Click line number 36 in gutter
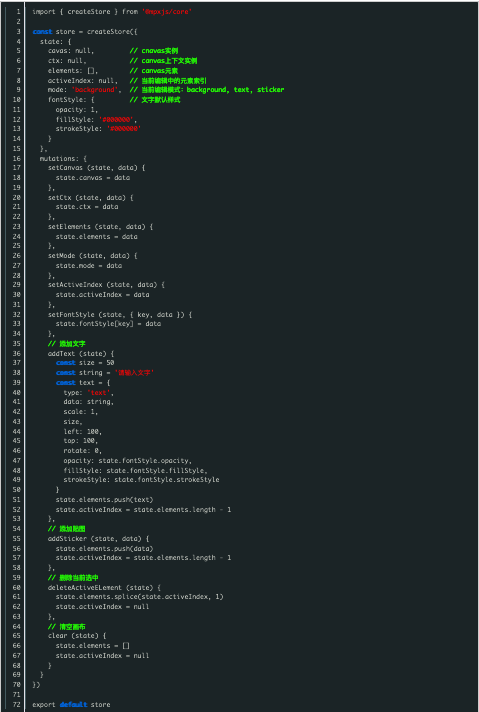This screenshot has height=712, width=479. pyautogui.click(x=16, y=353)
